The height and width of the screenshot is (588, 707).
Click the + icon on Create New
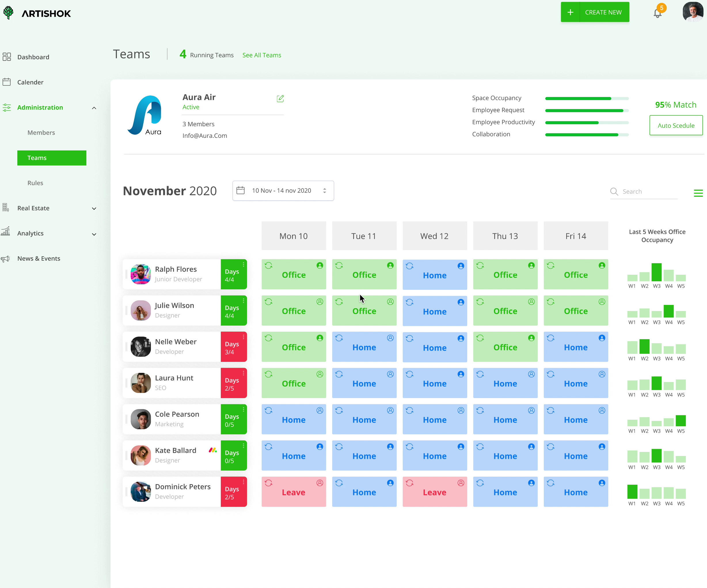coord(570,12)
